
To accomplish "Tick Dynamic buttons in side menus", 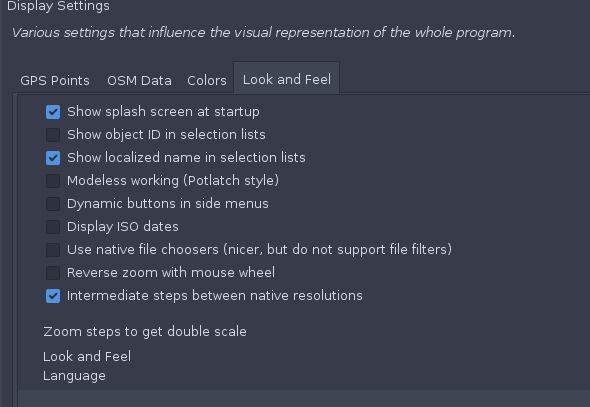I will pos(53,204).
